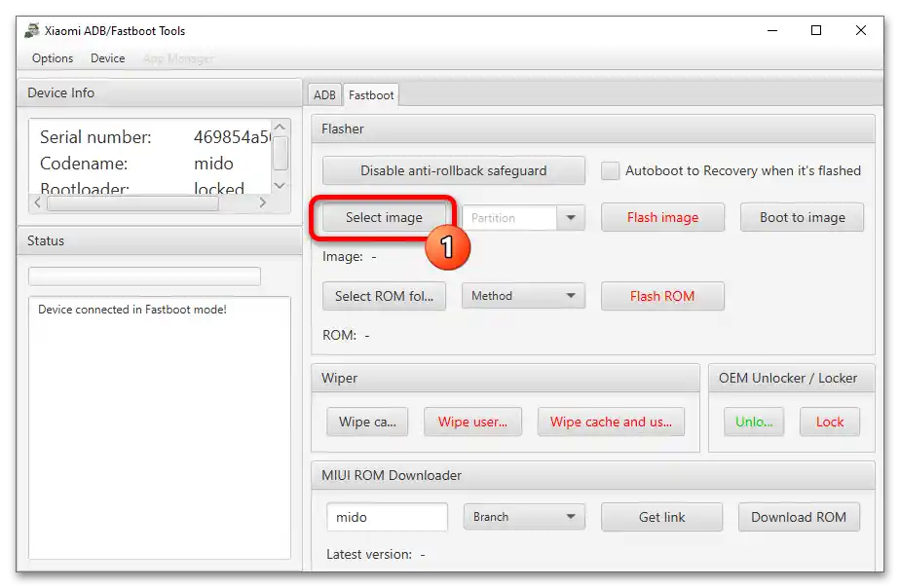The width and height of the screenshot is (900, 588).
Task: Click the Select ROM folder button
Action: pos(384,296)
